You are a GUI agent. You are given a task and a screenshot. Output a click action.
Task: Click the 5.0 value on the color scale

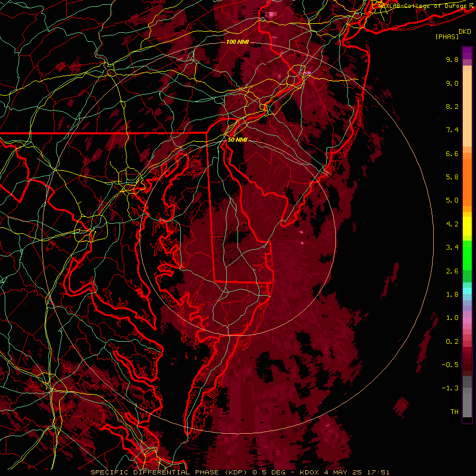452,200
